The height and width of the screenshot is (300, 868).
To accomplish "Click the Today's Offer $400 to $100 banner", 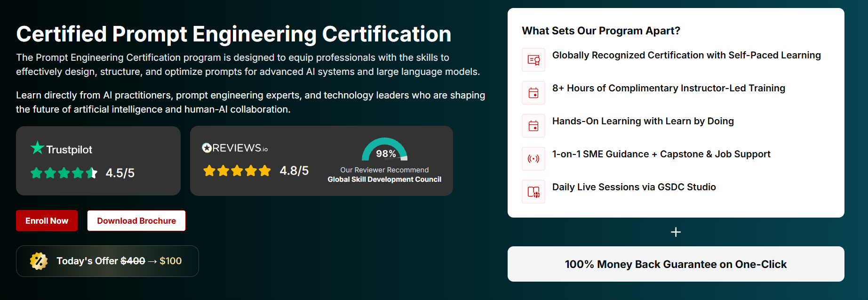I will [107, 261].
